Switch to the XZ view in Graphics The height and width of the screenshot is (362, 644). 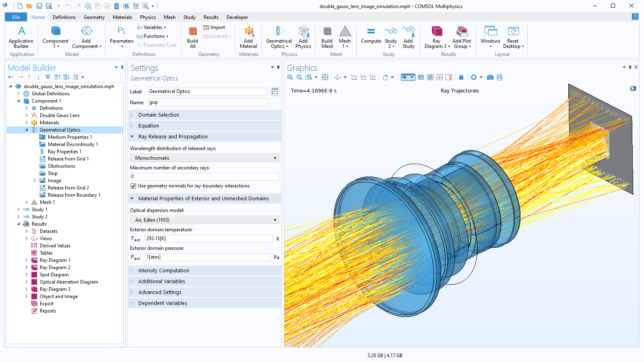(x=373, y=77)
